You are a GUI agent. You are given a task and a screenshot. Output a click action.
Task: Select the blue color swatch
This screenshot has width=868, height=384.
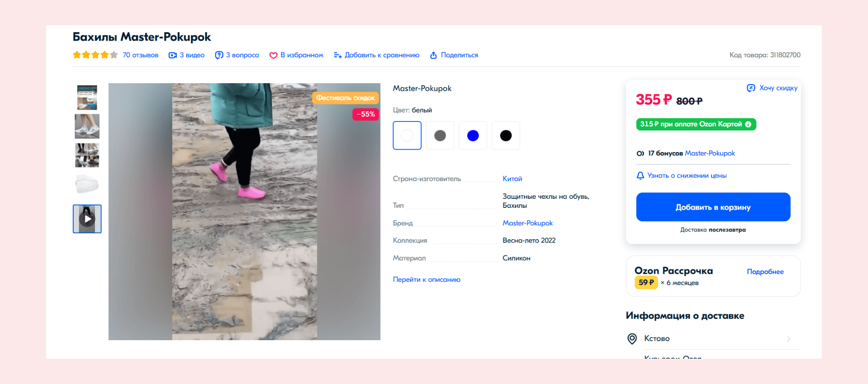[x=473, y=136]
